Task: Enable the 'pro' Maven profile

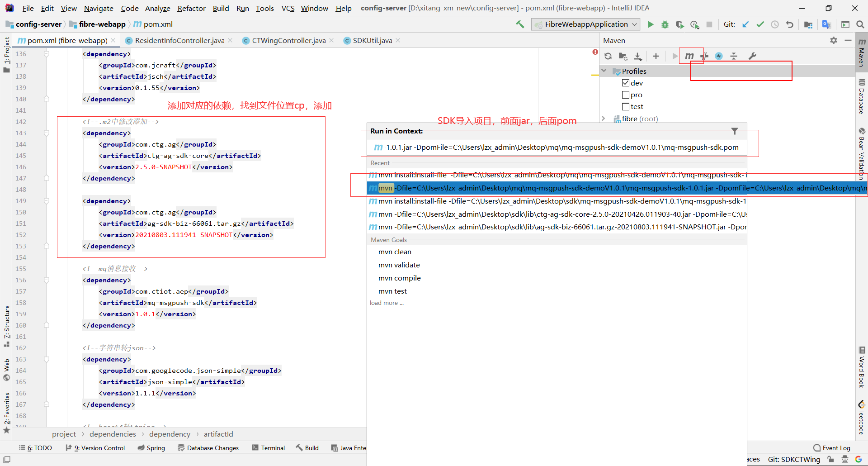Action: 626,95
